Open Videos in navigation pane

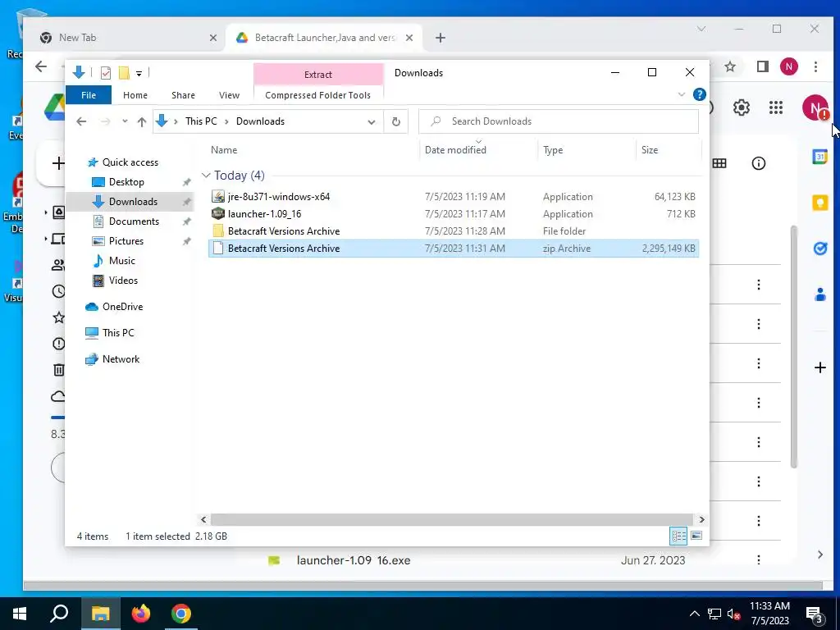123,281
